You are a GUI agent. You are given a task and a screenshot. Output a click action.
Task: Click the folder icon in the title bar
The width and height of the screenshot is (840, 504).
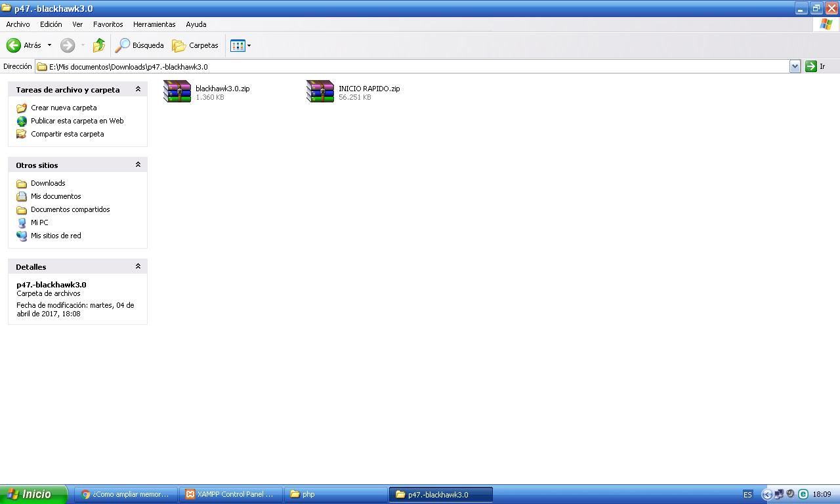(x=6, y=8)
